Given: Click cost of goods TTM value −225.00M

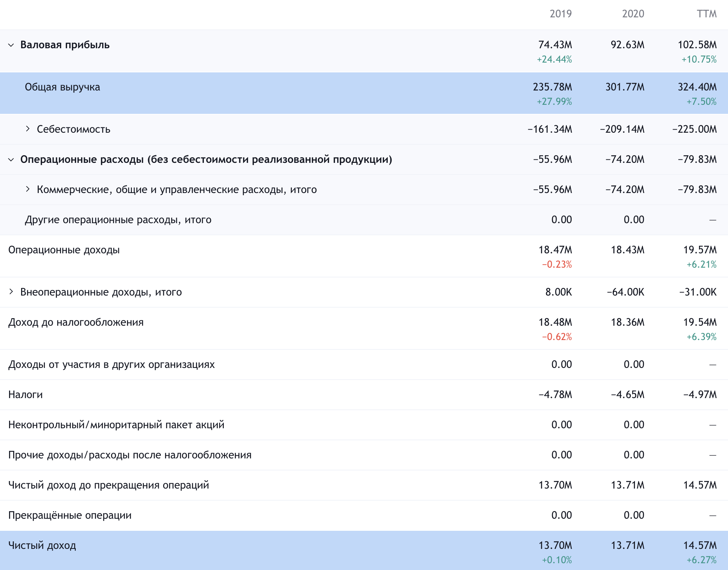Looking at the screenshot, I should 694,129.
